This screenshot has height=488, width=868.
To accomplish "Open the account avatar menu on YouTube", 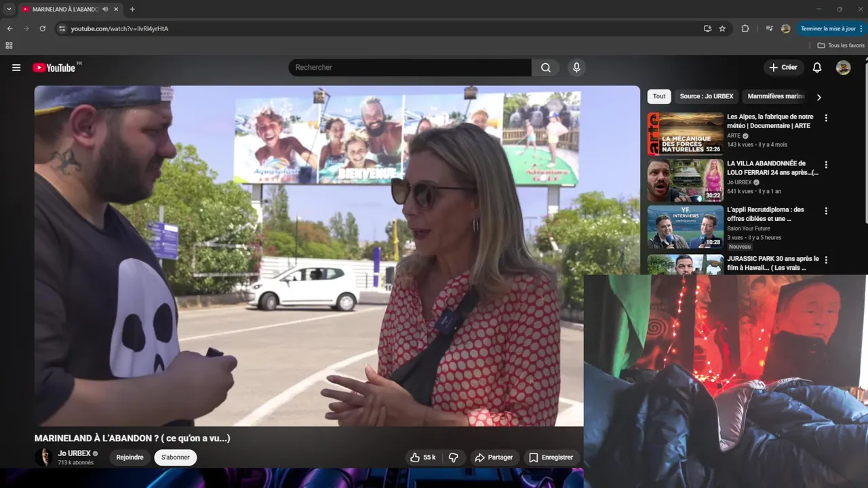I will pyautogui.click(x=843, y=68).
